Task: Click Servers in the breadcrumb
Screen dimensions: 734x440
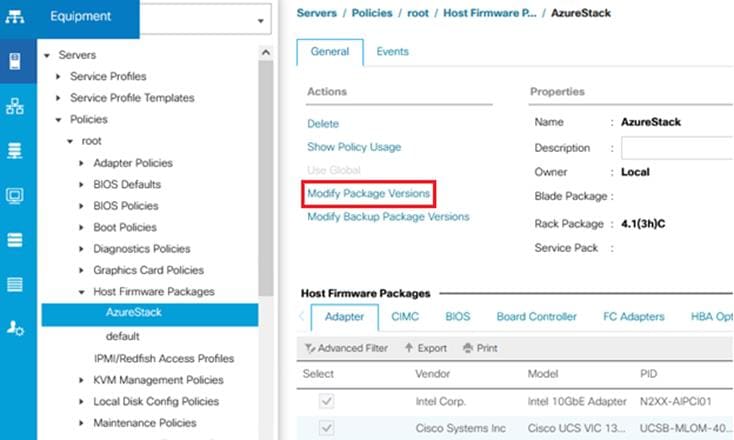Action: tap(316, 13)
